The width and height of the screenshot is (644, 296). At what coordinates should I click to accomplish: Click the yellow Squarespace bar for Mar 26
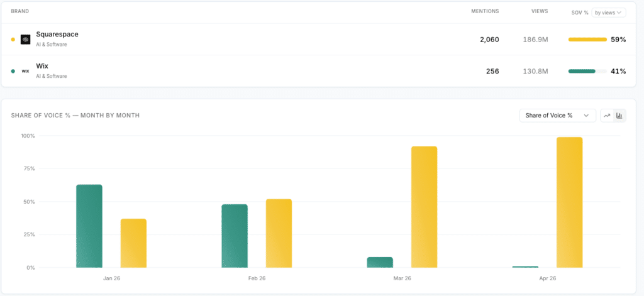point(425,207)
